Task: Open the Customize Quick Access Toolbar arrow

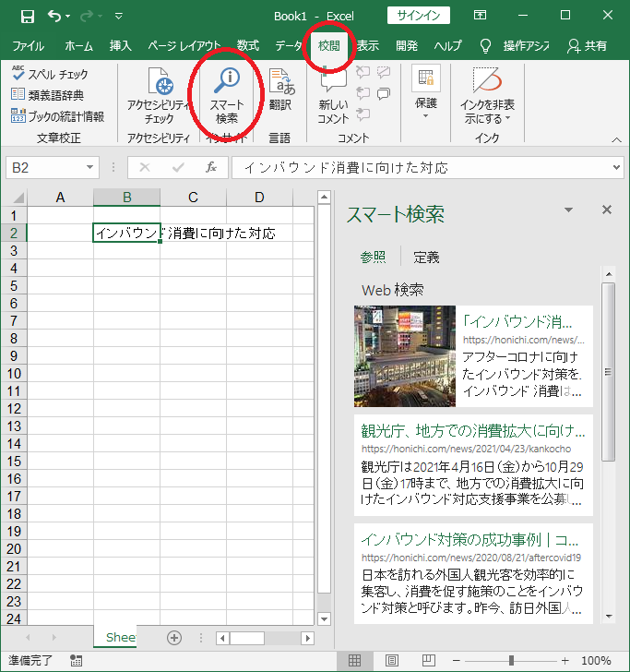Action: click(119, 17)
